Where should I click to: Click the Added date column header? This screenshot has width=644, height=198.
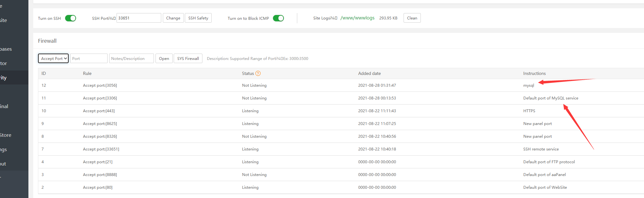(369, 73)
